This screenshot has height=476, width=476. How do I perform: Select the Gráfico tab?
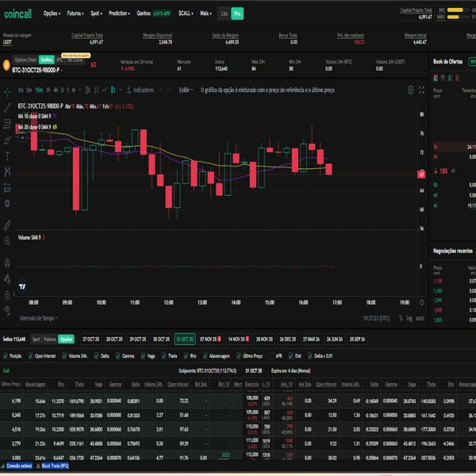pos(47,59)
